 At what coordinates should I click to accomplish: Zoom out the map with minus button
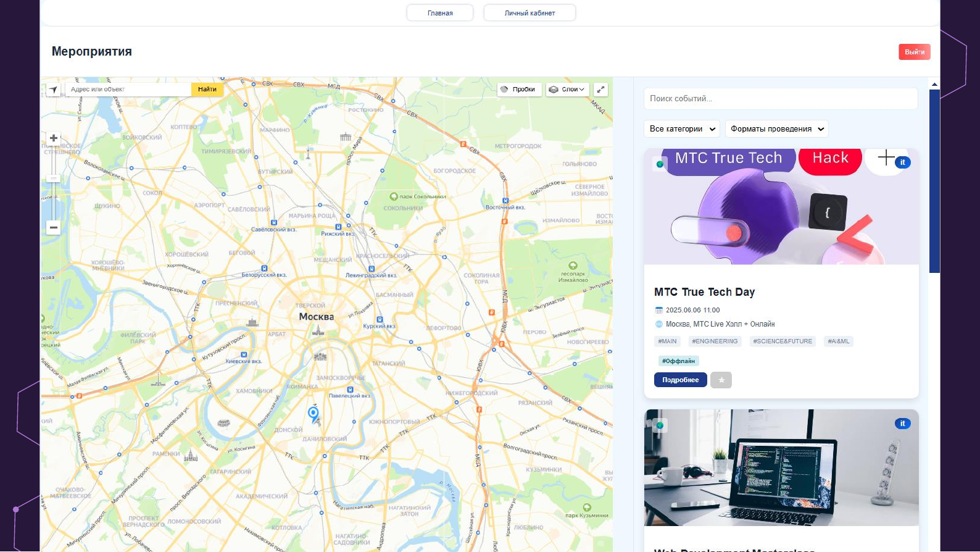[54, 227]
